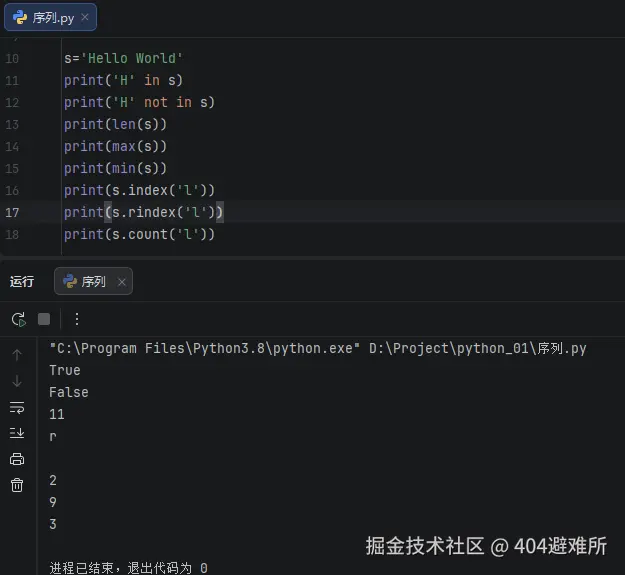
Task: Click the print(s.rindex('l')) line
Action: [x=143, y=212]
